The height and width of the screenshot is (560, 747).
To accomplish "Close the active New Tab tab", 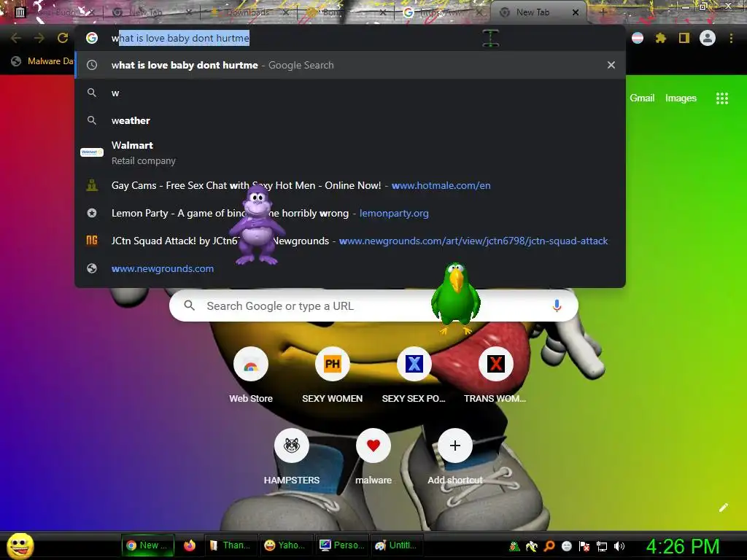I will coord(576,12).
